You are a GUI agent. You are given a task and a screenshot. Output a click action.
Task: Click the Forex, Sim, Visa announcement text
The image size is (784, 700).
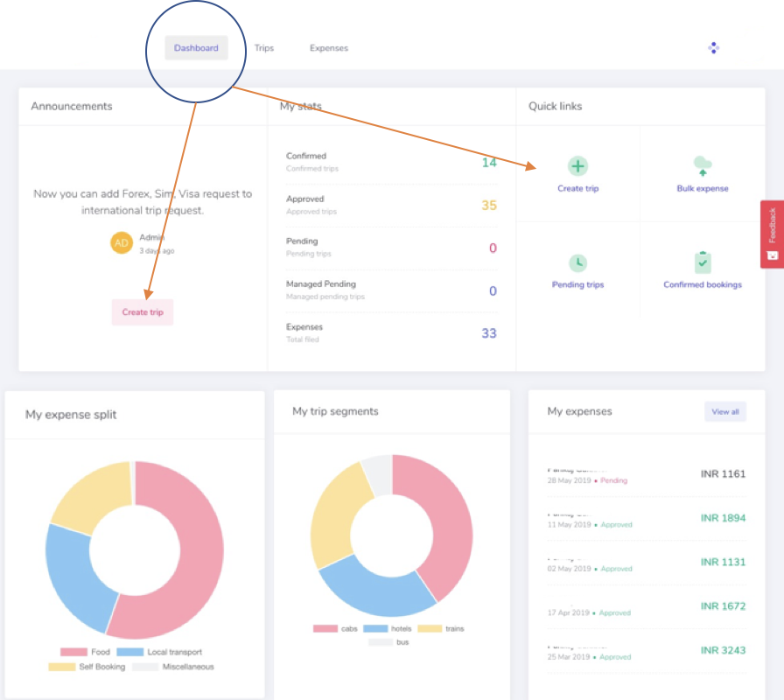[x=143, y=202]
